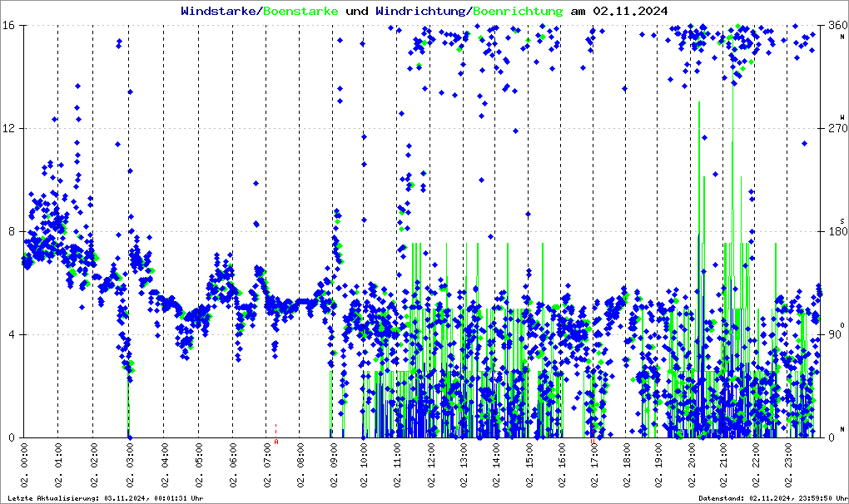Click the 'Letzte Aktualisierung' timestamp text
The height and width of the screenshot is (504, 849).
[106, 498]
